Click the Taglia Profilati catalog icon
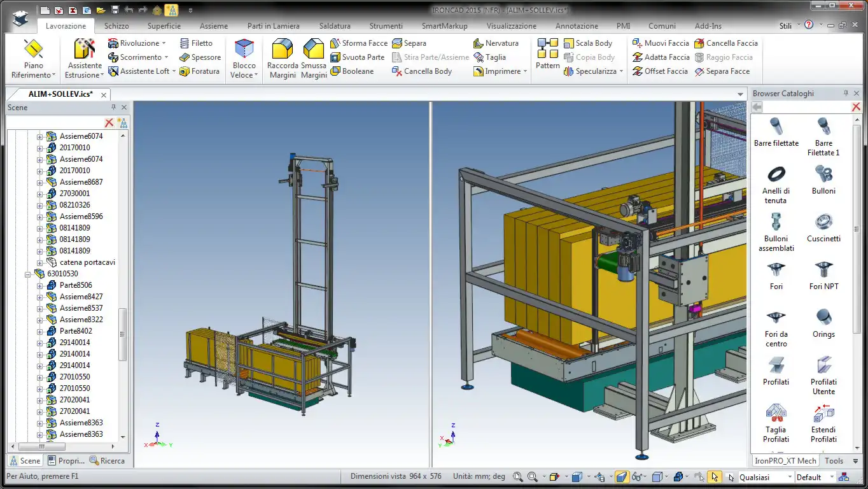This screenshot has width=868, height=489. [776, 413]
